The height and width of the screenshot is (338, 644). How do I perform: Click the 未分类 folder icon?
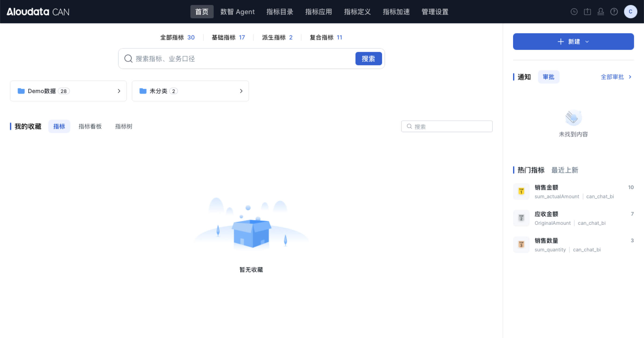(x=143, y=91)
